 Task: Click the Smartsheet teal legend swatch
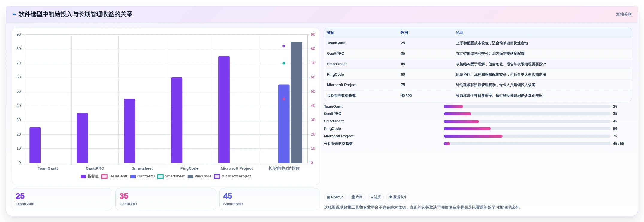[x=160, y=177]
